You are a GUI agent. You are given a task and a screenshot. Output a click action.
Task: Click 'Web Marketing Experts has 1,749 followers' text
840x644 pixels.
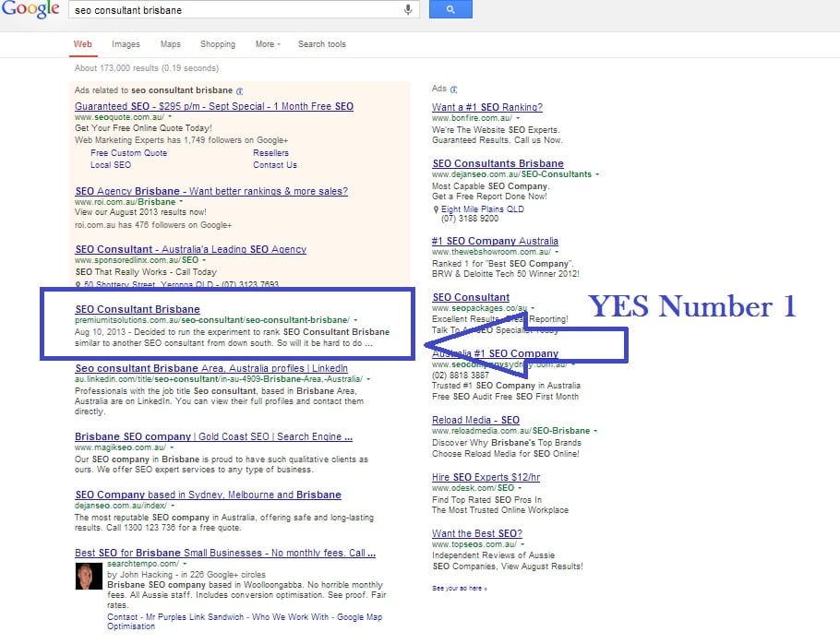181,140
